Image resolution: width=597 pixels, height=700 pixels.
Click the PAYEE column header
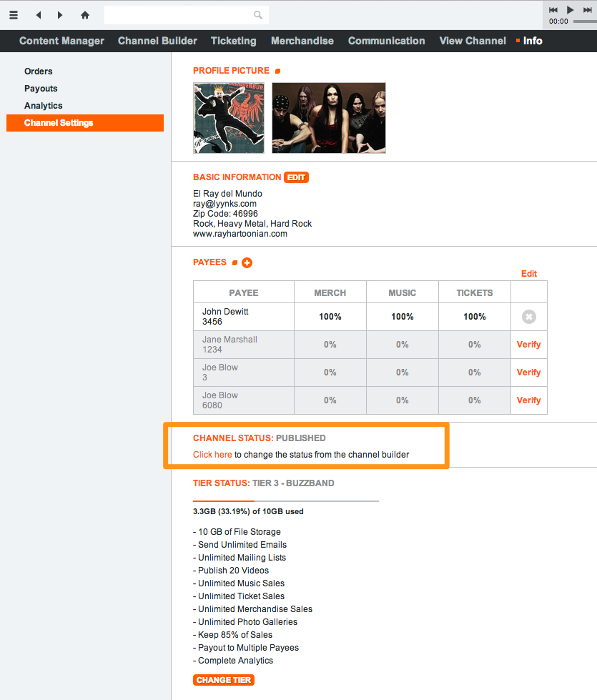pos(244,293)
